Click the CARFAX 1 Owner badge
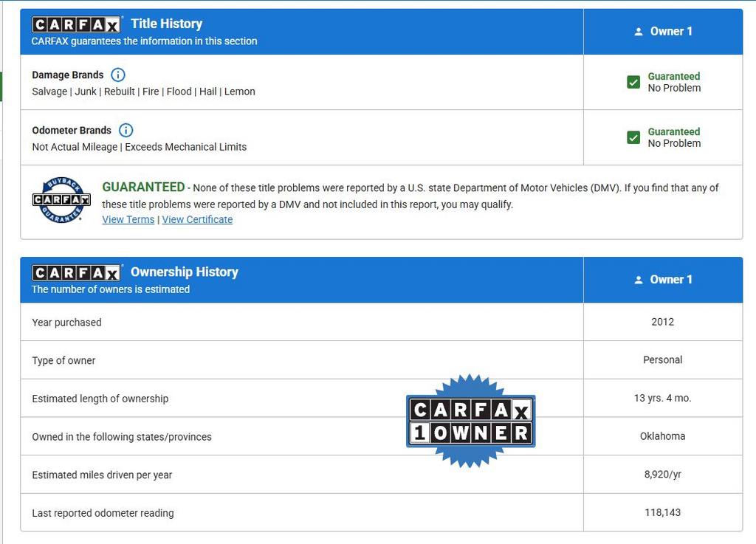 click(x=470, y=421)
